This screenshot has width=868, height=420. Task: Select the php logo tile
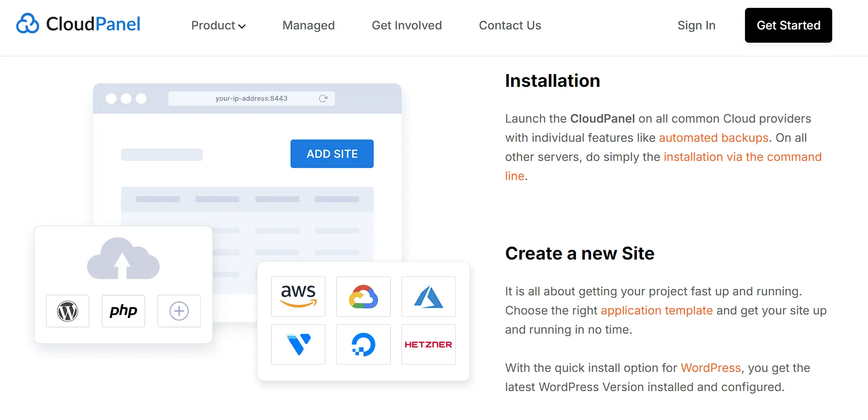pos(124,311)
